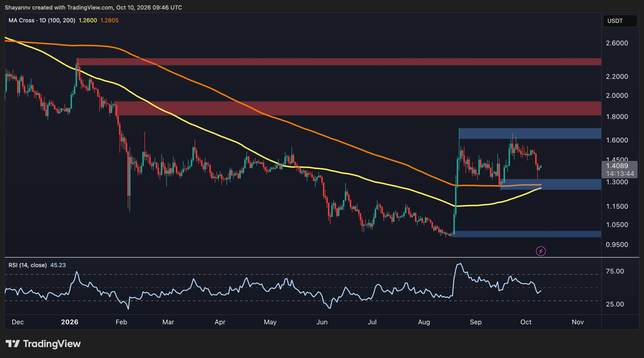
Task: Click the Jun label on time axis
Action: click(x=322, y=322)
